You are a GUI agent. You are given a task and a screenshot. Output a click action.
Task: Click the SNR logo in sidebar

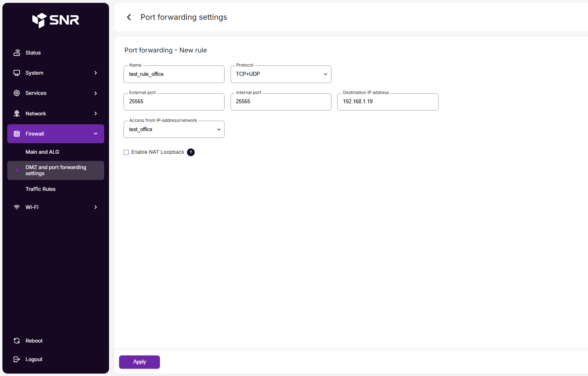click(56, 20)
